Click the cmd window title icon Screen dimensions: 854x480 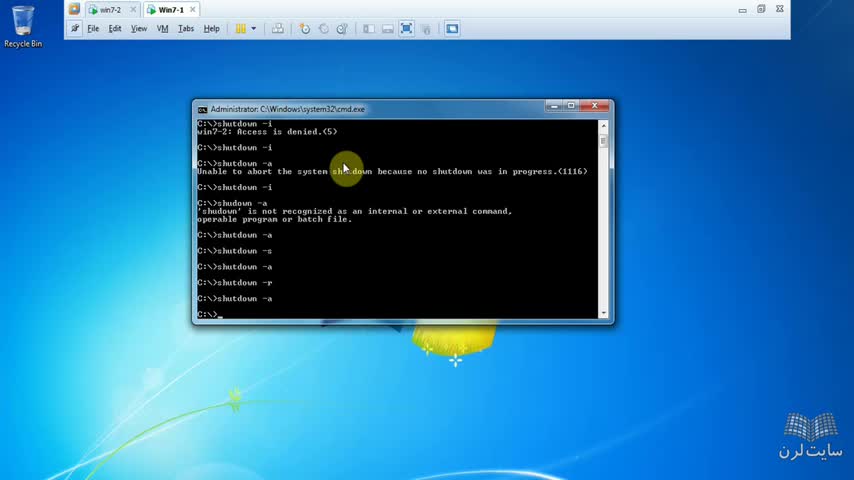tap(203, 110)
